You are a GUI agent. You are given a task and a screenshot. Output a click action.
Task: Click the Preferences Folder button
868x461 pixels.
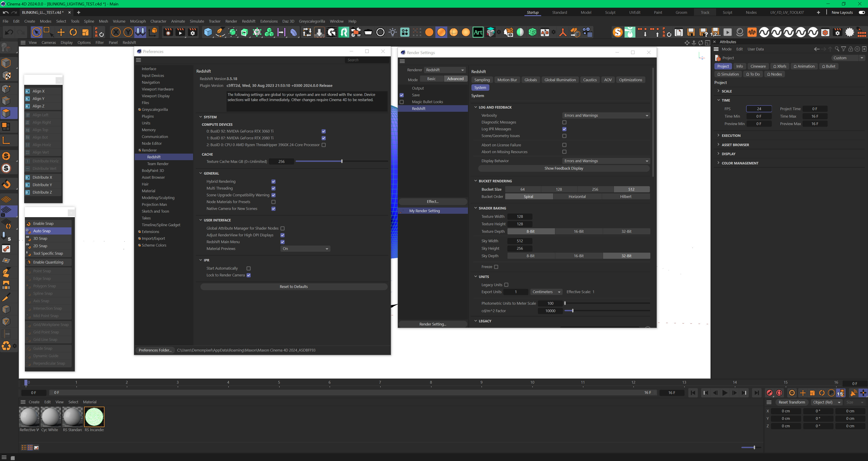(155, 350)
